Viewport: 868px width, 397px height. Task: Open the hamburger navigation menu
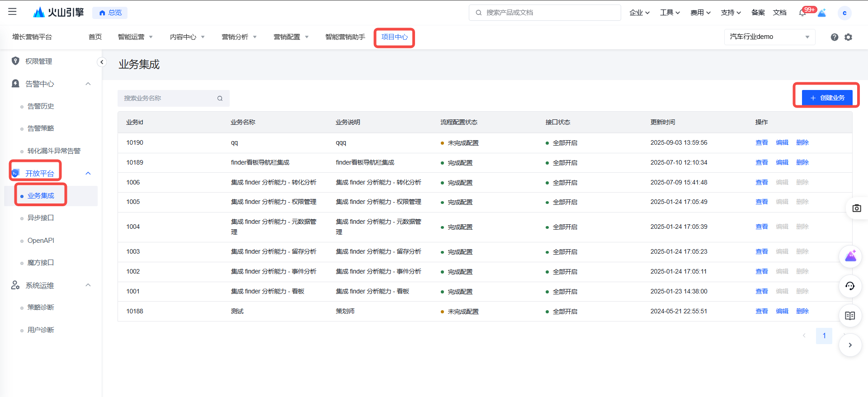point(12,12)
